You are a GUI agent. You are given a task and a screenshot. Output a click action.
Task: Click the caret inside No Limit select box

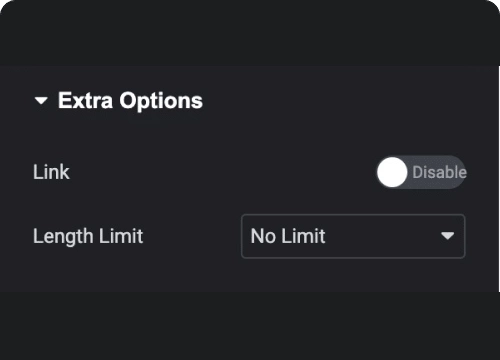pyautogui.click(x=447, y=236)
